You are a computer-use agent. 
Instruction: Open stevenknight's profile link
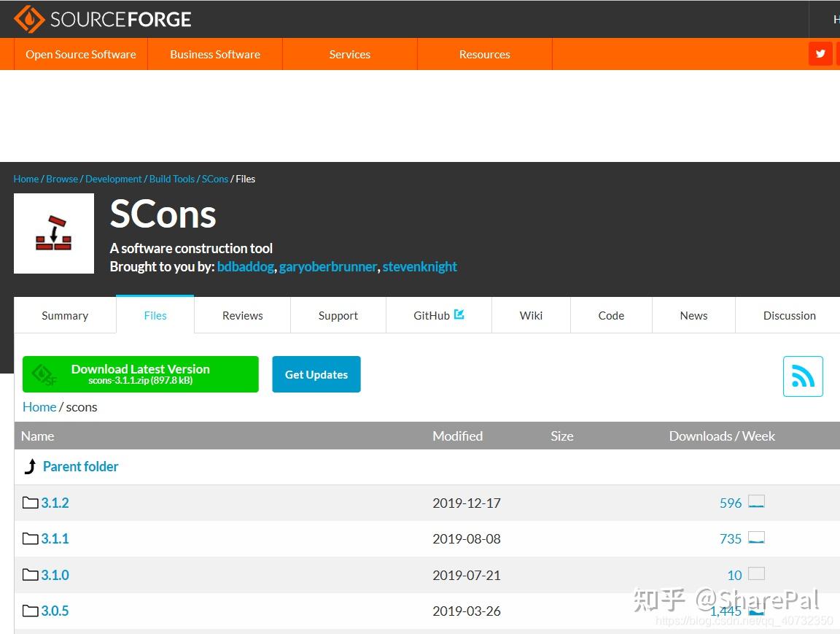click(x=419, y=266)
